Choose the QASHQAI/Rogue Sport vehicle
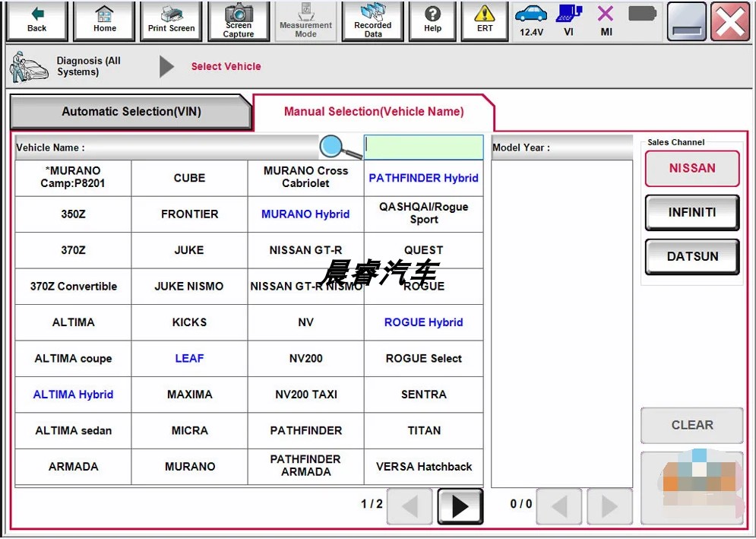This screenshot has width=756, height=539. coord(424,214)
